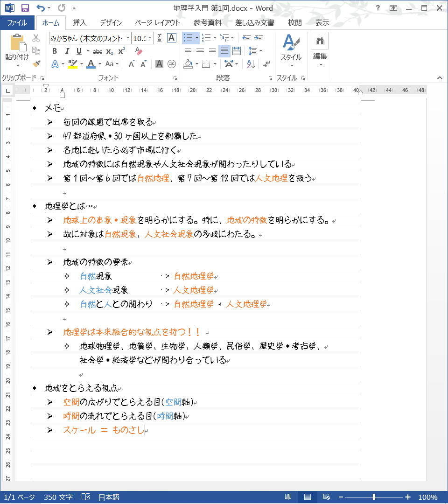Click the Decrease Indent icon
The height and width of the screenshot is (504, 448).
(x=246, y=38)
